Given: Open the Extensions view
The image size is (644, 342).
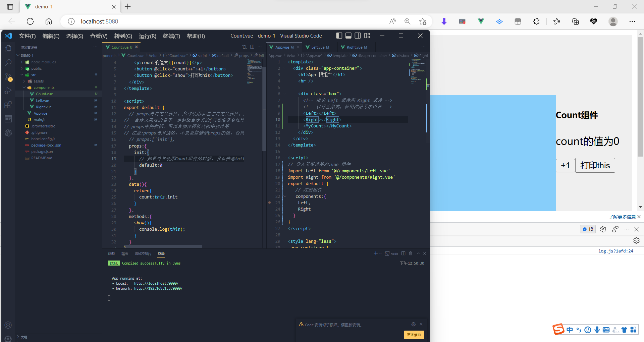Looking at the screenshot, I should (x=8, y=105).
